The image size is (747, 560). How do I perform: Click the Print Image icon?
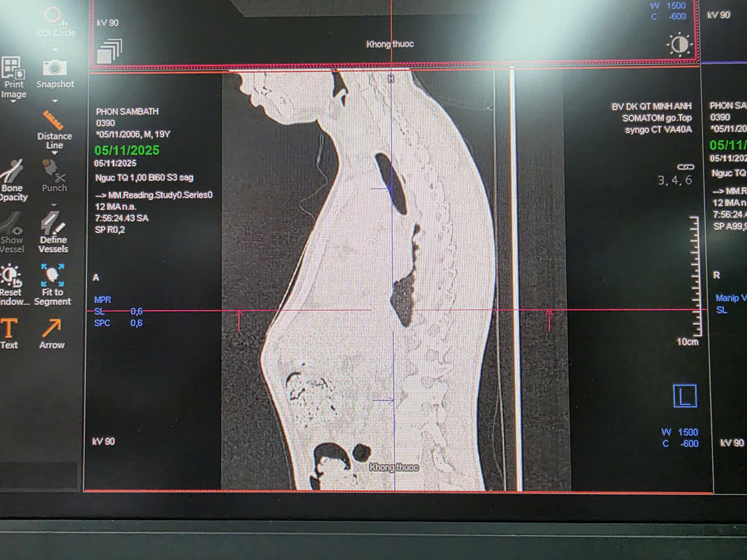(x=13, y=68)
